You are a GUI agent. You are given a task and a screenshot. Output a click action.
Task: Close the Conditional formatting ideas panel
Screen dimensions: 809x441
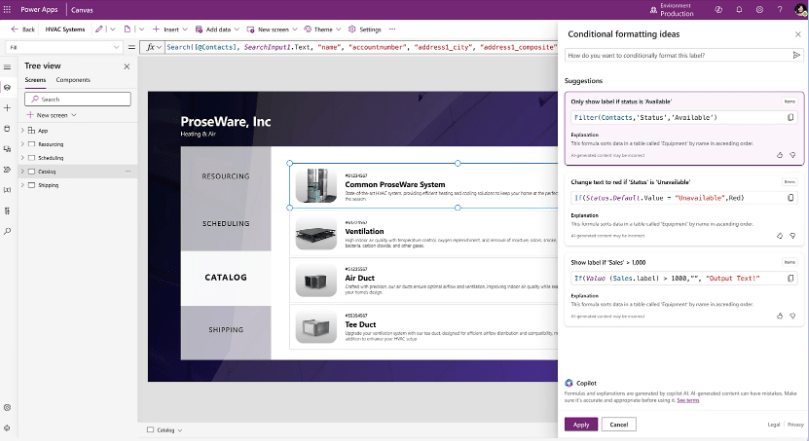pos(798,34)
